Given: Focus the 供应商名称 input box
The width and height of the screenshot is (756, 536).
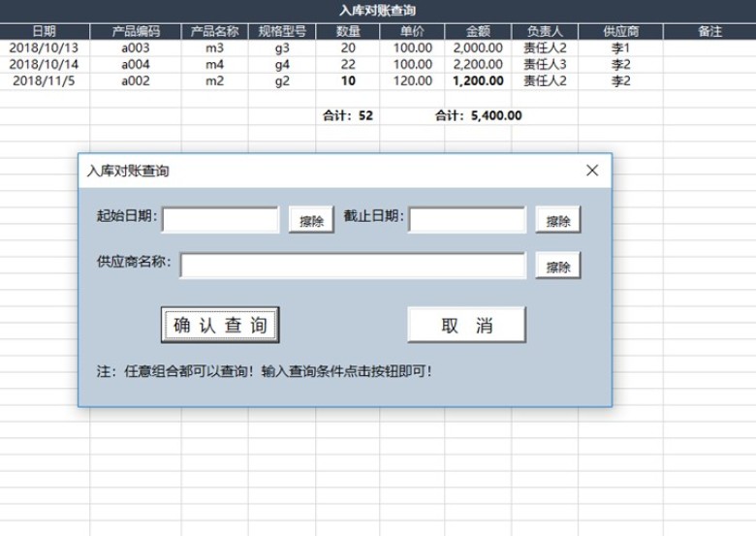Looking at the screenshot, I should (x=353, y=266).
